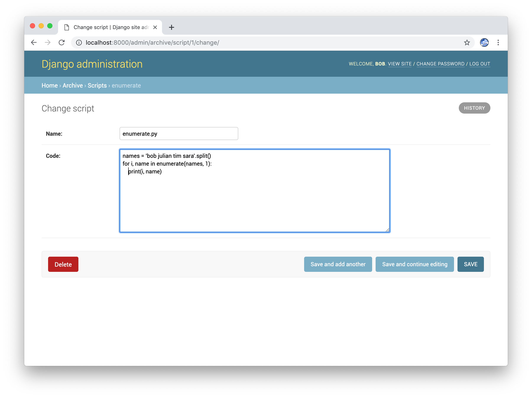The height and width of the screenshot is (398, 532).
Task: Navigate to Home in the breadcrumb
Action: [50, 85]
